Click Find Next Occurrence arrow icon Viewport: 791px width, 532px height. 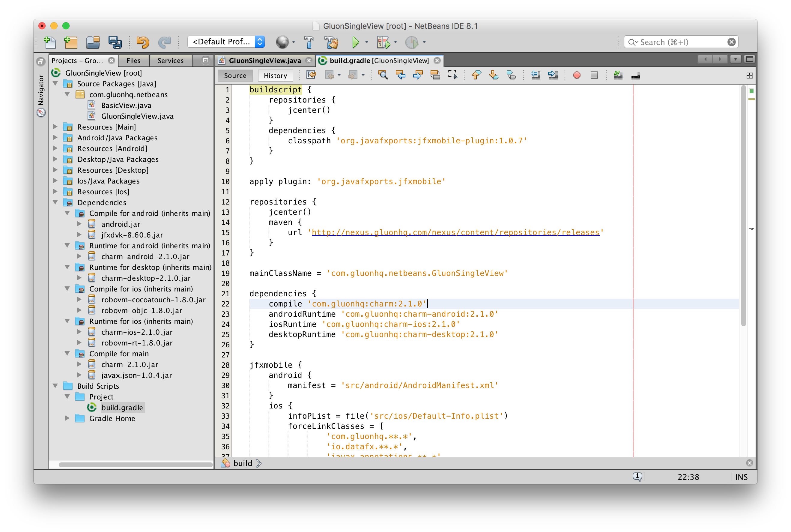point(418,75)
